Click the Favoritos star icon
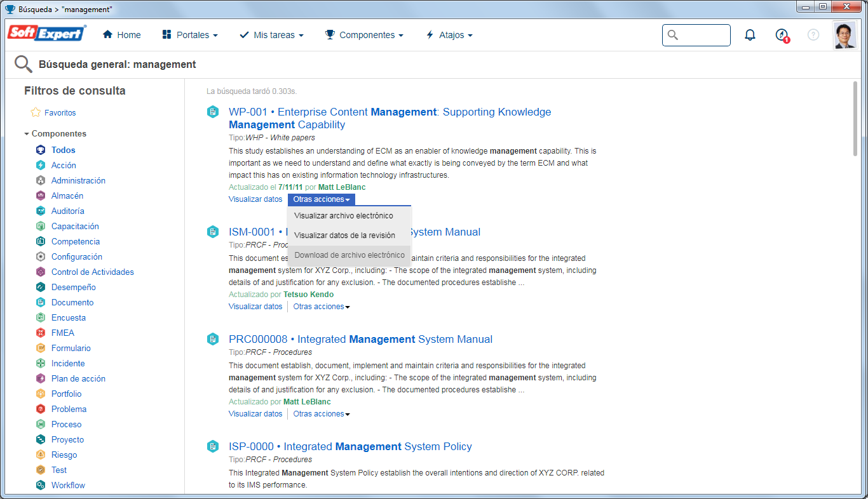The height and width of the screenshot is (499, 868). tap(36, 112)
